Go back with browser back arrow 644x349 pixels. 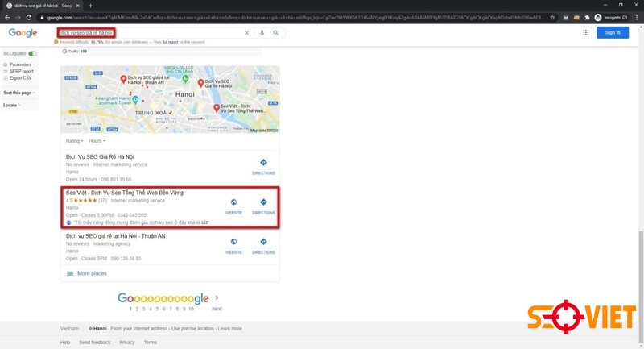7,17
